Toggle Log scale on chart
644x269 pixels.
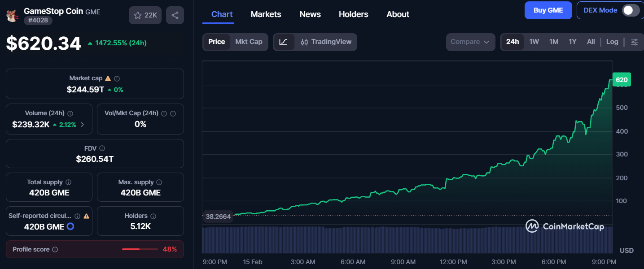(x=612, y=42)
